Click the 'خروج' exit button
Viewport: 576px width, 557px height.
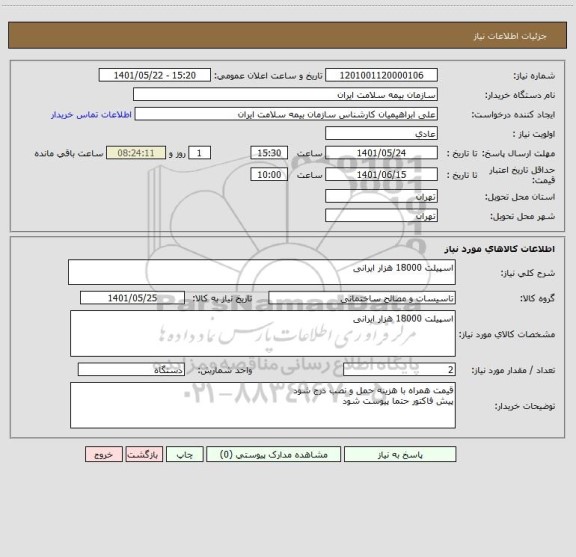[104, 454]
